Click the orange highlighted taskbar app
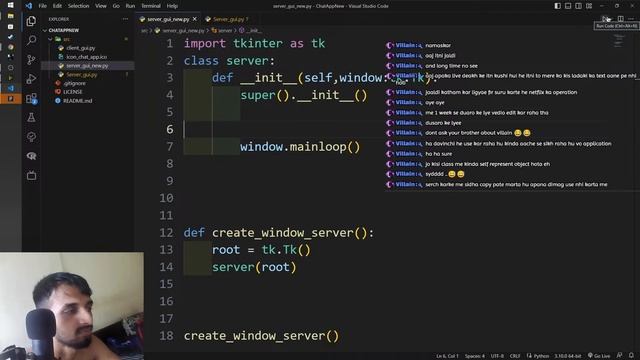640x360 pixels. [x=11, y=99]
